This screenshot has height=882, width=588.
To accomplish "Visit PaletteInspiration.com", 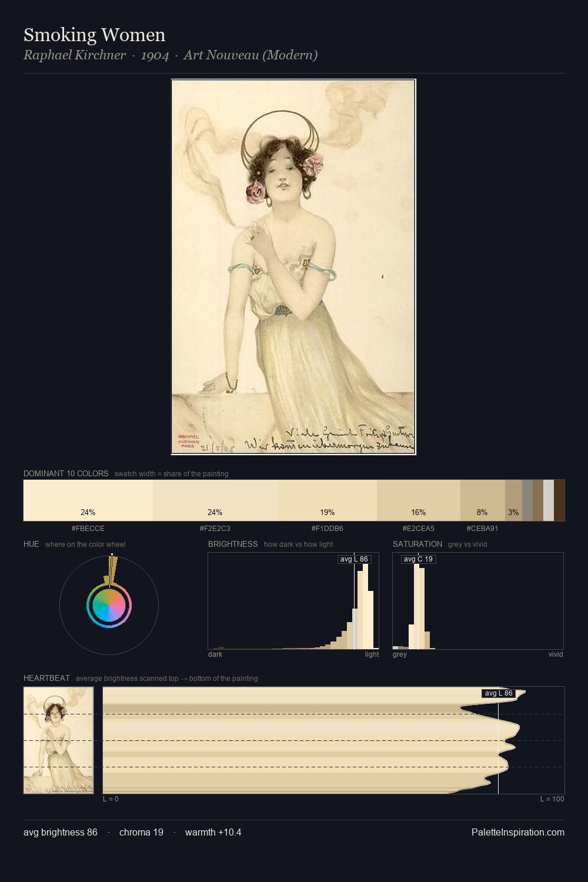I will point(518,832).
